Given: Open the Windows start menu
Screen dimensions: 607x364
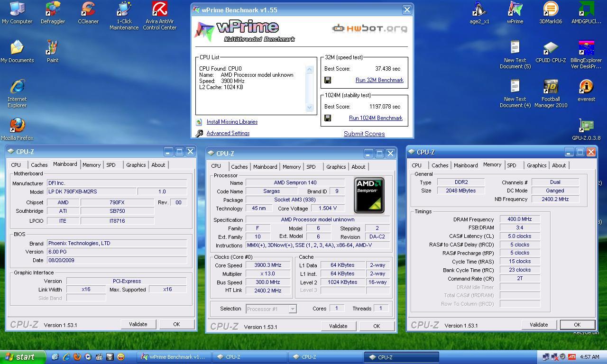Looking at the screenshot, I should pyautogui.click(x=23, y=357).
